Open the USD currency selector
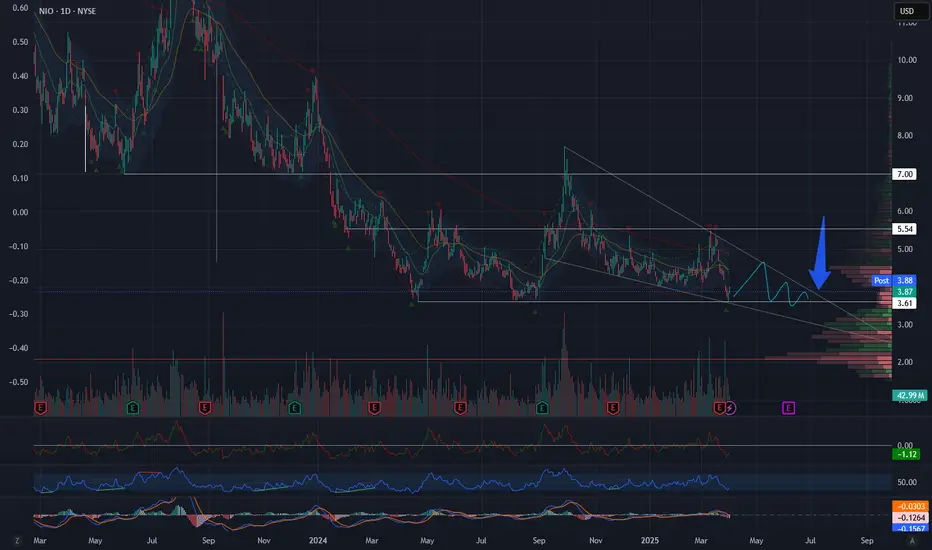Image resolution: width=932 pixels, height=550 pixels. [x=909, y=11]
